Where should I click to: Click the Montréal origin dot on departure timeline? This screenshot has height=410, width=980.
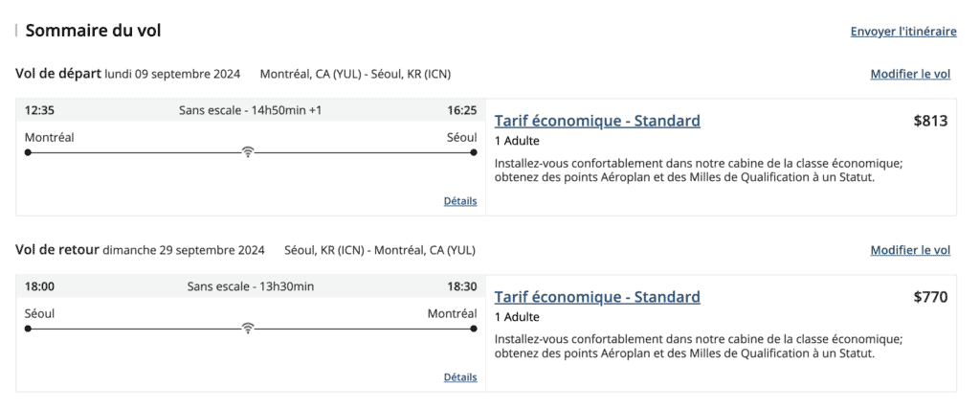[28, 152]
